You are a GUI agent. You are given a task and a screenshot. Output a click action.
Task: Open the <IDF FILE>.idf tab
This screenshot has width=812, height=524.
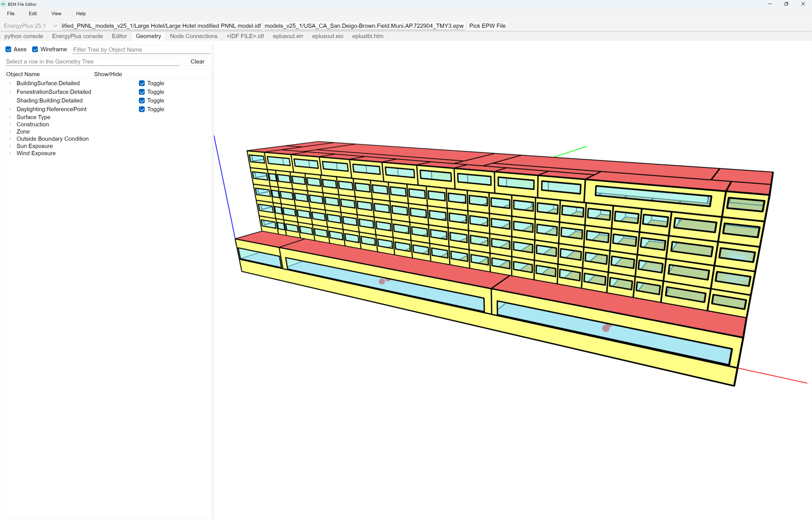[x=245, y=36]
